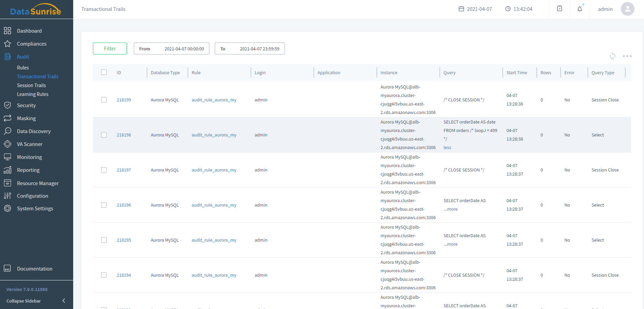The image size is (644, 309).
Task: Select the checkbox for row 218196
Action: click(104, 205)
